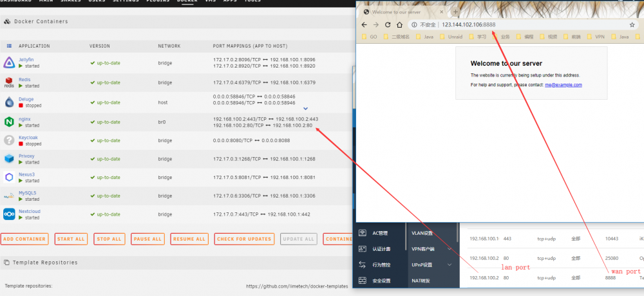Click RESUME ALL button
The width and height of the screenshot is (644, 296).
(189, 239)
